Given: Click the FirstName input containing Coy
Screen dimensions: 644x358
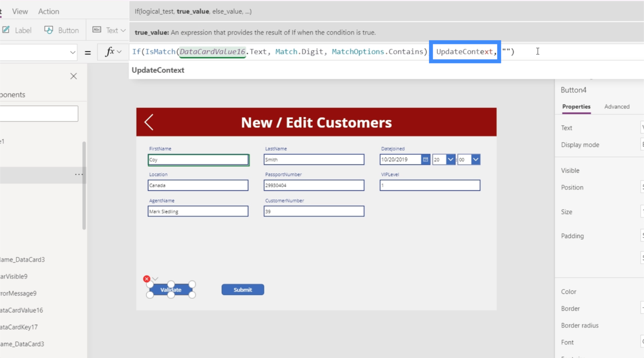Looking at the screenshot, I should 198,159.
